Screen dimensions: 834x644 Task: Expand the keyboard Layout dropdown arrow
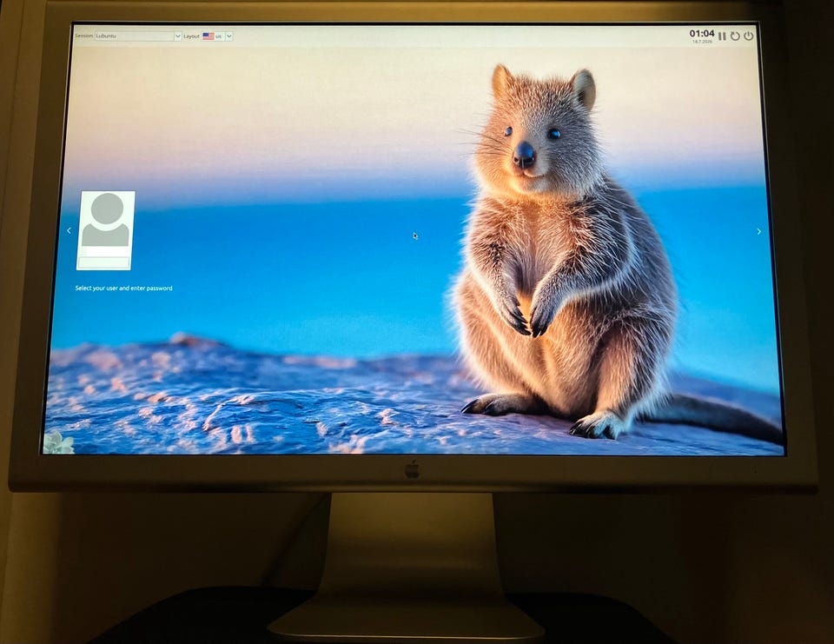click(x=228, y=37)
